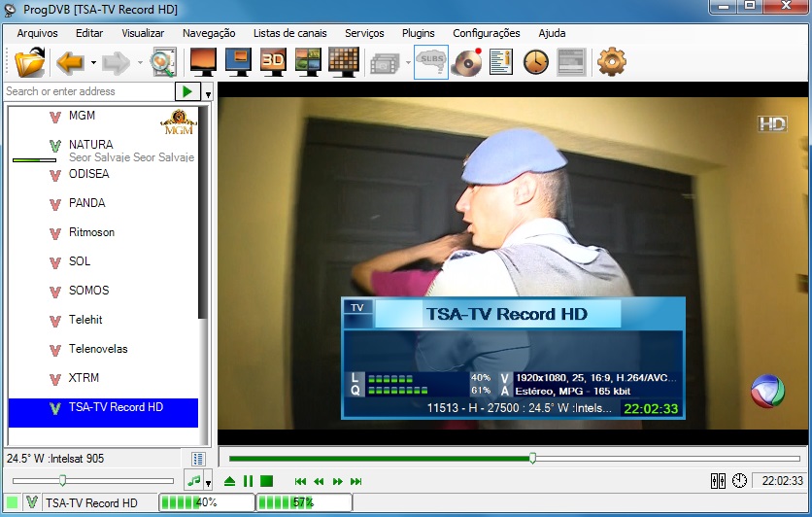The height and width of the screenshot is (517, 812).
Task: Open the Configurações menu
Action: click(487, 33)
